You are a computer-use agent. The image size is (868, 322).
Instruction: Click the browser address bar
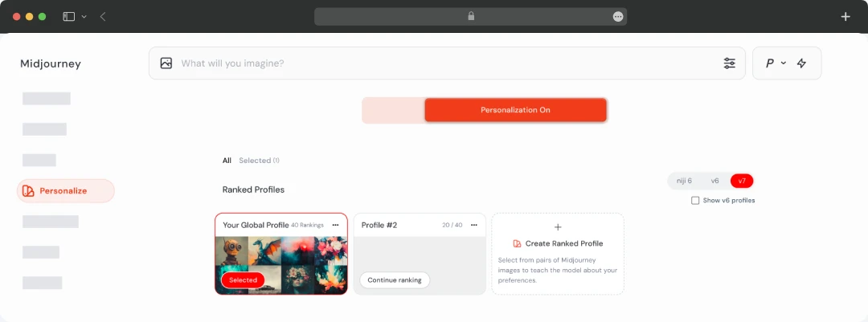(470, 17)
